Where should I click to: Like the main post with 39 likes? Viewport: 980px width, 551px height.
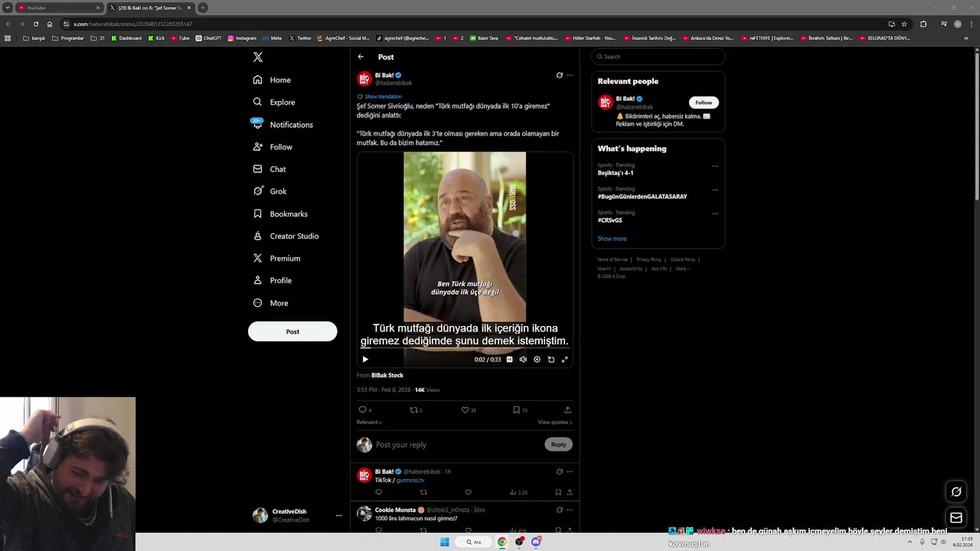[x=465, y=409]
